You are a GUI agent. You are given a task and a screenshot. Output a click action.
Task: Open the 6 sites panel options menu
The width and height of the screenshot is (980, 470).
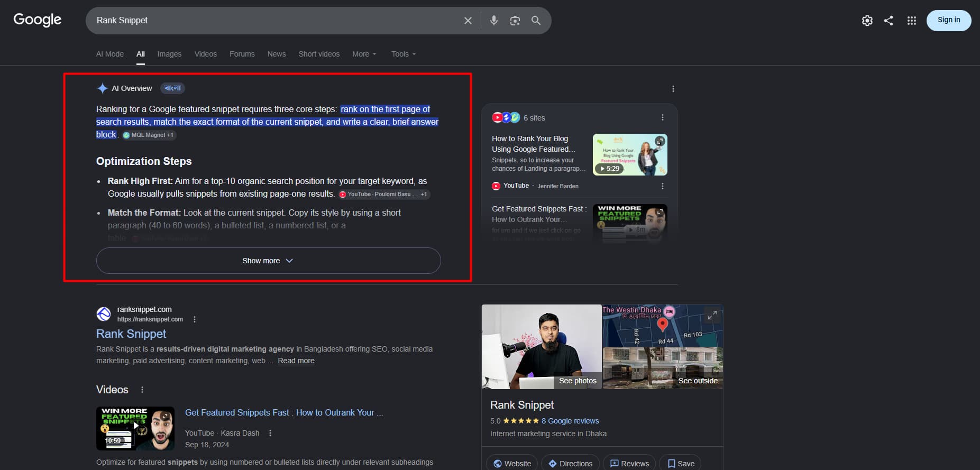pyautogui.click(x=663, y=117)
